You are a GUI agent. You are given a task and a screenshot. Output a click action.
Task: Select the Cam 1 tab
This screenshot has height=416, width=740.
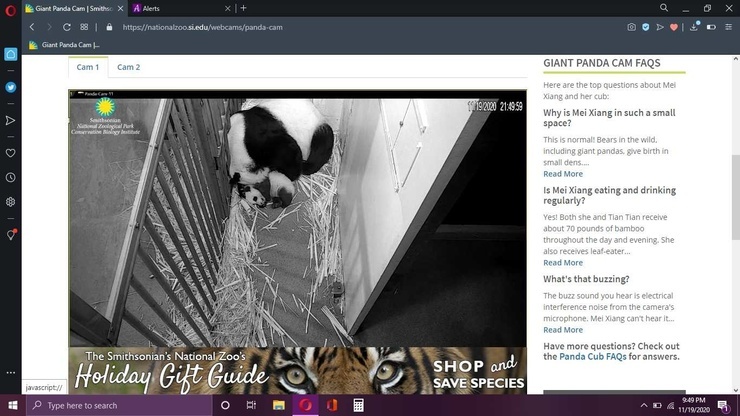pos(88,67)
